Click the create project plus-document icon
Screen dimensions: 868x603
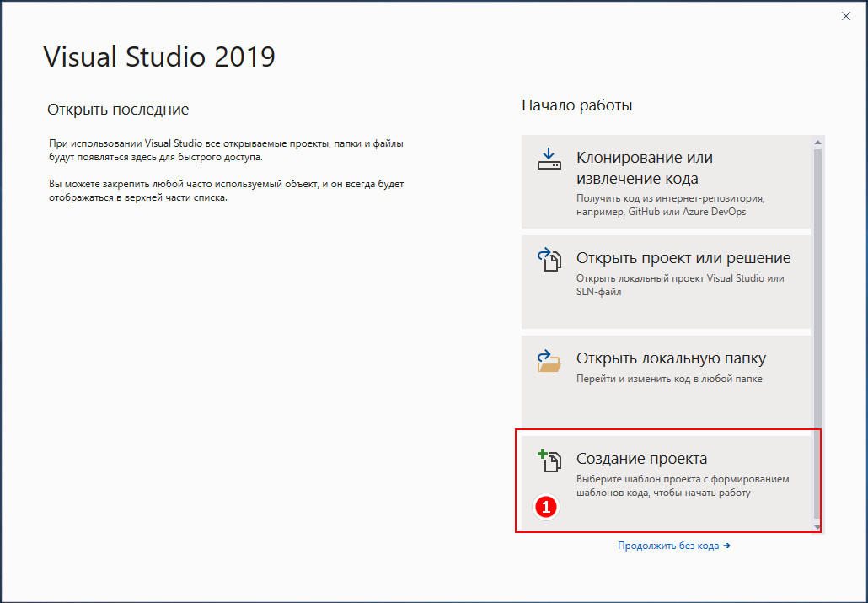[549, 460]
